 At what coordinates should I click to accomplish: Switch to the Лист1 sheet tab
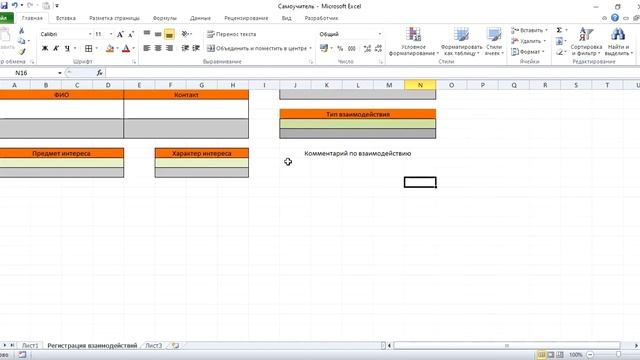click(30, 345)
